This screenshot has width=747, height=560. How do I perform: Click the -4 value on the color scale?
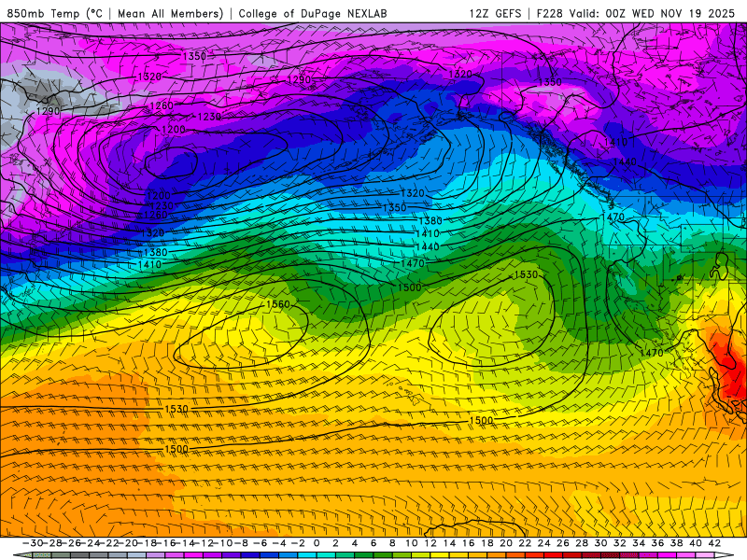click(279, 543)
